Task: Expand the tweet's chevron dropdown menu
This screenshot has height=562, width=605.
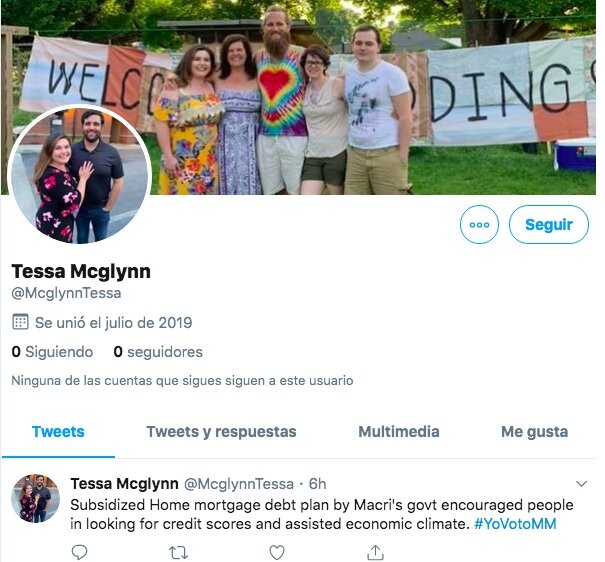Action: point(581,484)
